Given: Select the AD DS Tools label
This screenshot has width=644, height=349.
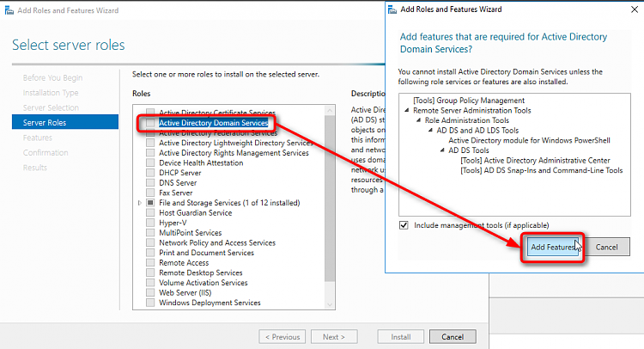Looking at the screenshot, I should coord(469,150).
